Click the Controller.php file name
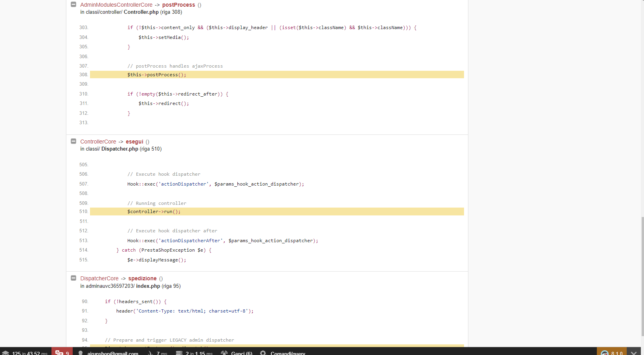644x355 pixels. pyautogui.click(x=141, y=12)
